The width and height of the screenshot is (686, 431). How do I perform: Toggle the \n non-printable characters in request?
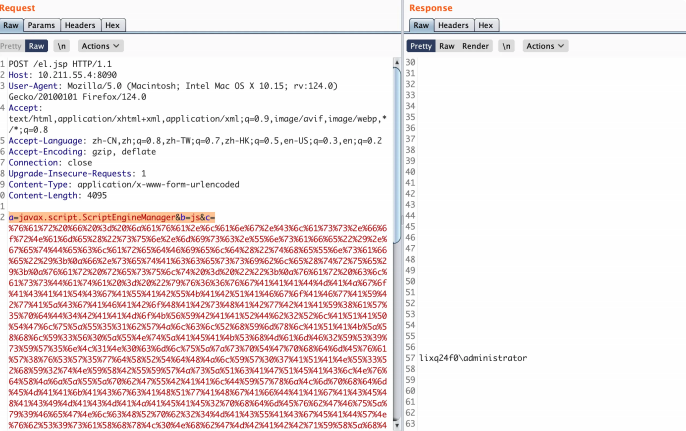(x=62, y=46)
